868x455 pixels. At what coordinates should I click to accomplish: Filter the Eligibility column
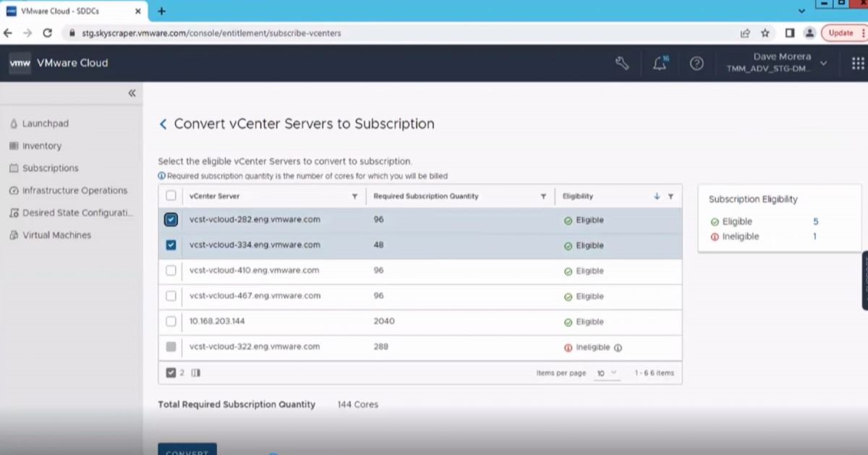(671, 196)
